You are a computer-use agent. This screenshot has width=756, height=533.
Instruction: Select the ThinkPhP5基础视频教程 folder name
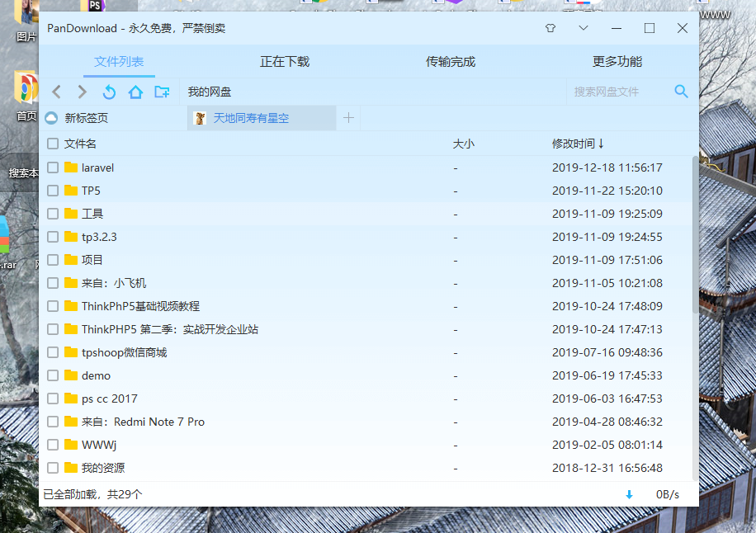(x=140, y=306)
